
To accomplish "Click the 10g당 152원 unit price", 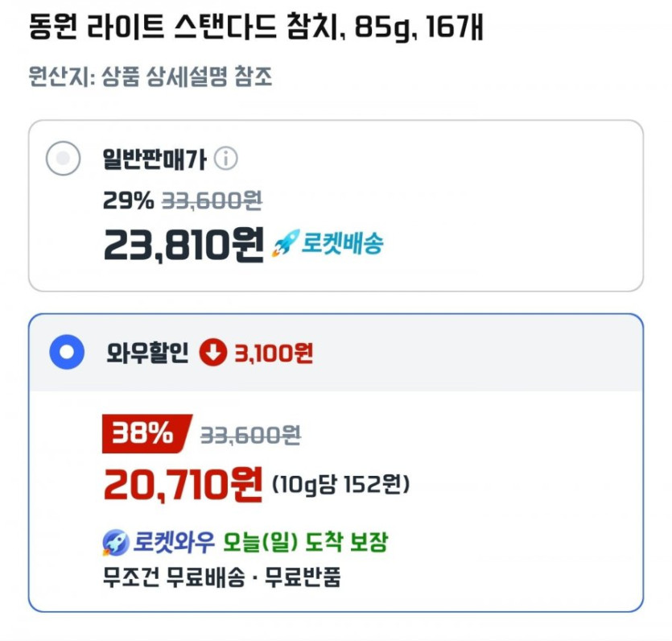I will click(x=341, y=485).
